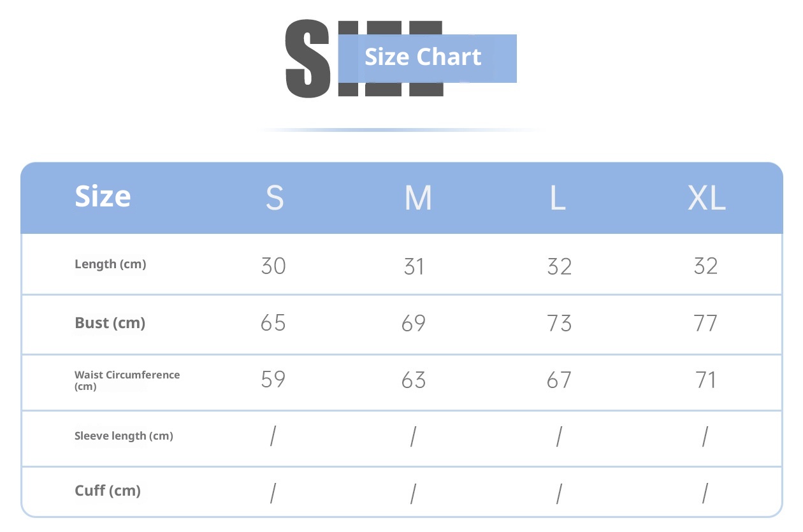Click the Length (cm) row label
803x532 pixels.
[110, 264]
